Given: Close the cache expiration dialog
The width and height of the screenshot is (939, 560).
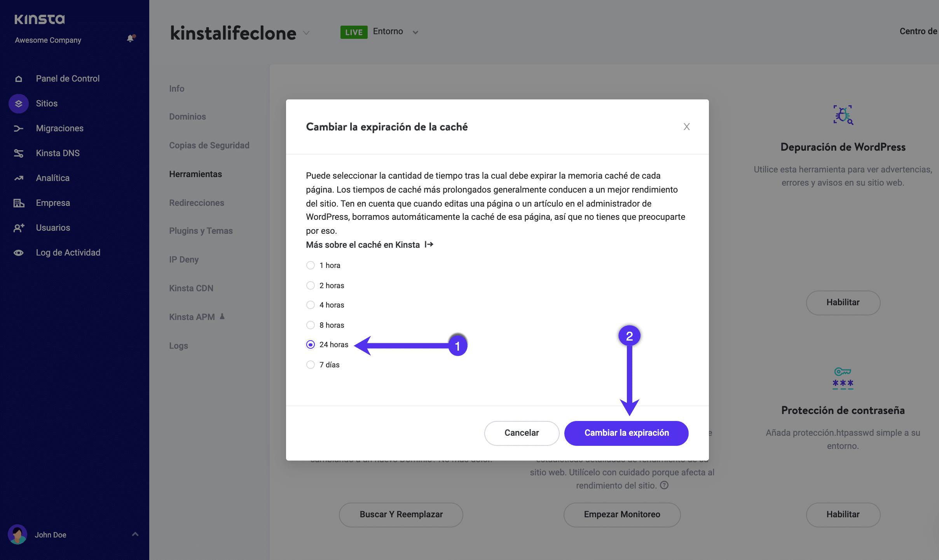Looking at the screenshot, I should (686, 127).
